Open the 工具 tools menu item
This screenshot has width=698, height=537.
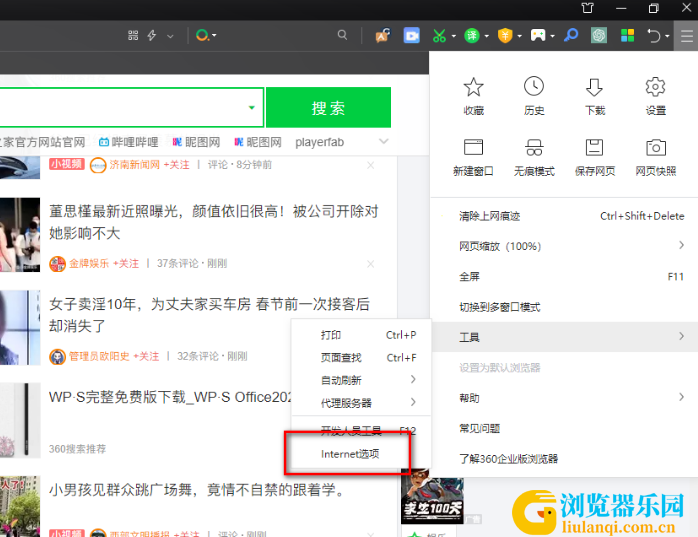tap(564, 337)
